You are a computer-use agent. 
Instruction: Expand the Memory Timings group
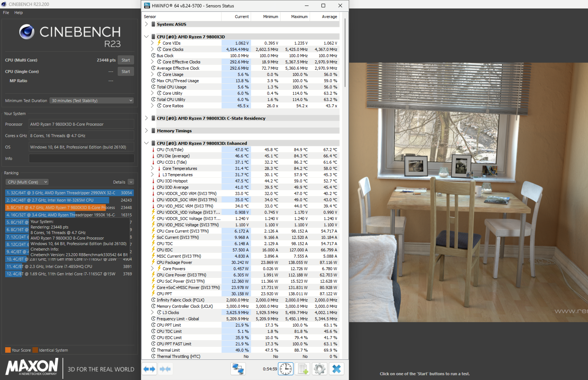coord(146,131)
